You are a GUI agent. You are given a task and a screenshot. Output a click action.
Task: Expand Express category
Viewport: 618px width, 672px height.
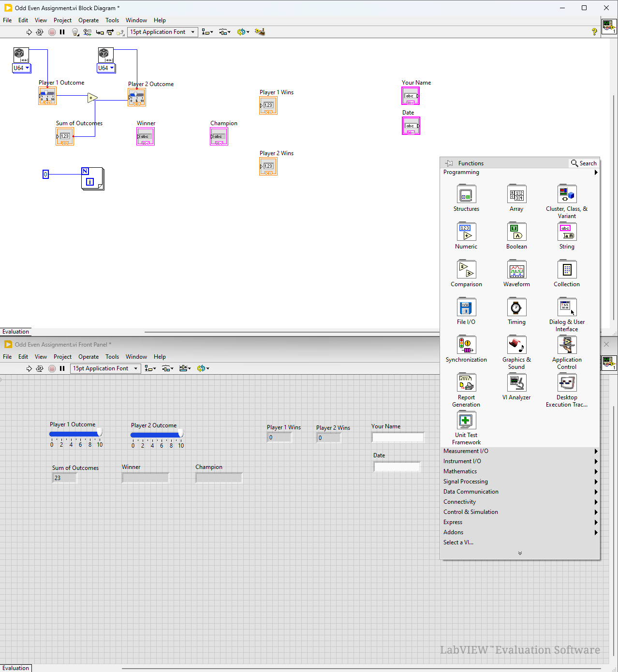click(520, 522)
